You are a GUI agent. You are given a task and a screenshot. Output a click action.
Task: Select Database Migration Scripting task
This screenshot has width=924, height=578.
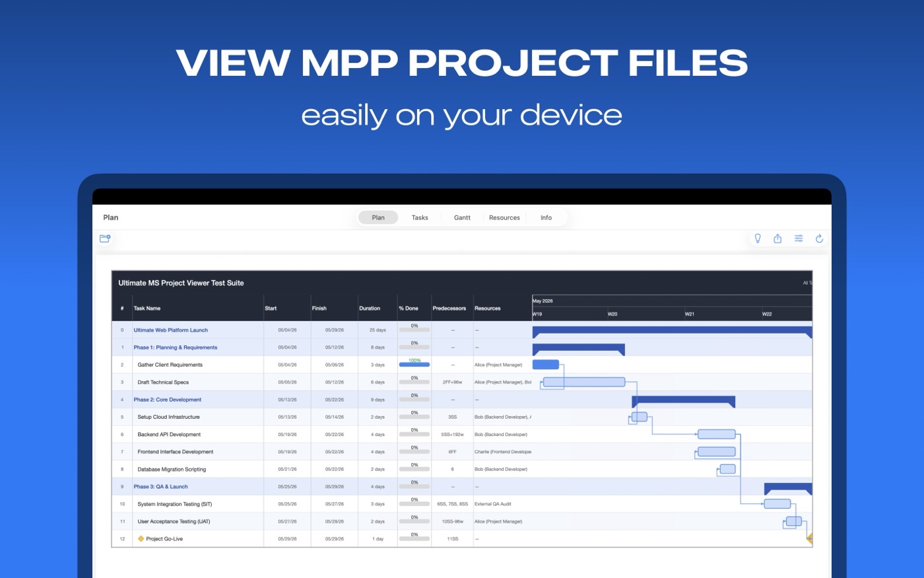click(172, 469)
